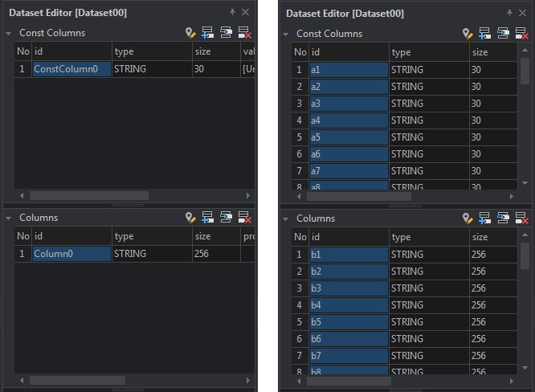The image size is (535, 392).
Task: Collapse Columns section containing Column0
Action: pyautogui.click(x=9, y=218)
